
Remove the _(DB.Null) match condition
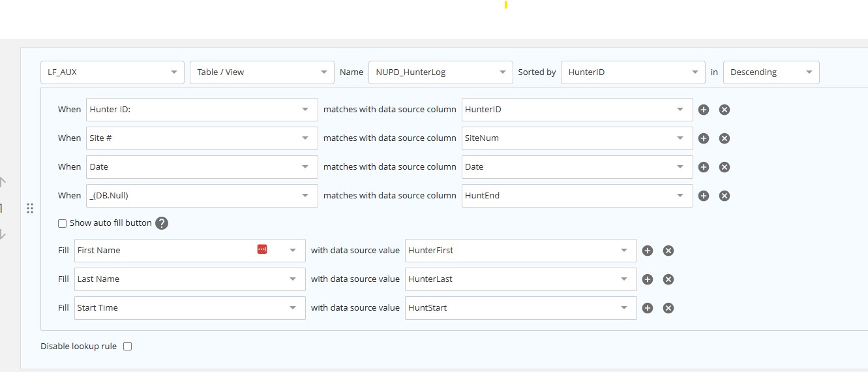tap(724, 196)
